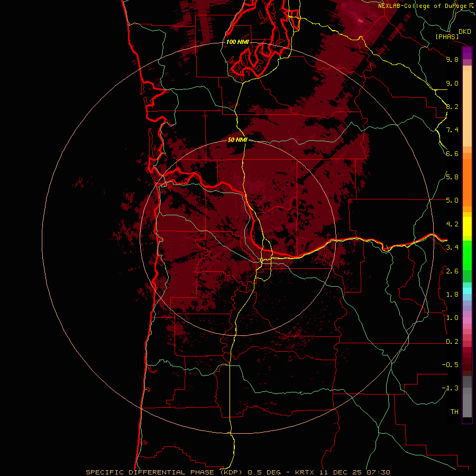Click the 2.6 value on color scale
Screen dimensions: 476x476
452,271
